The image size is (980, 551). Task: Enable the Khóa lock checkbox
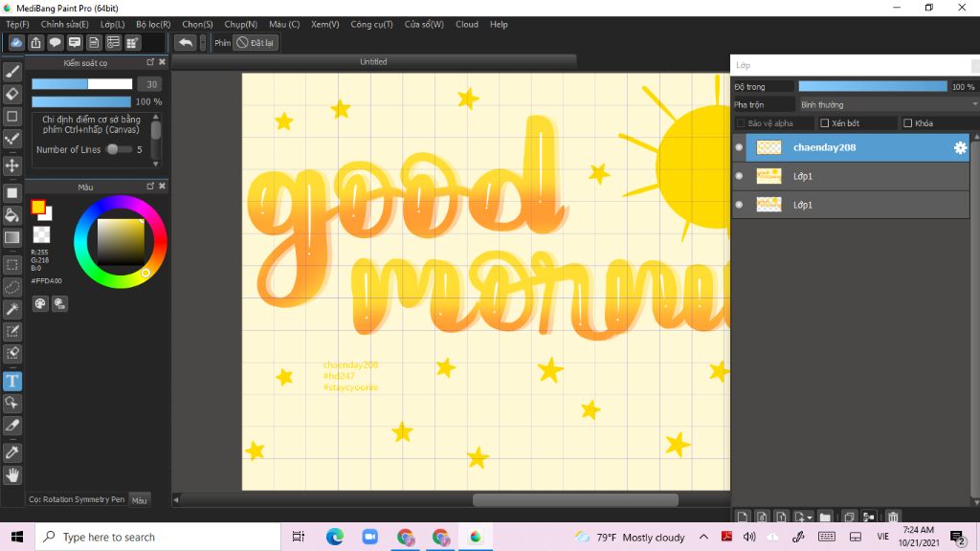(907, 123)
